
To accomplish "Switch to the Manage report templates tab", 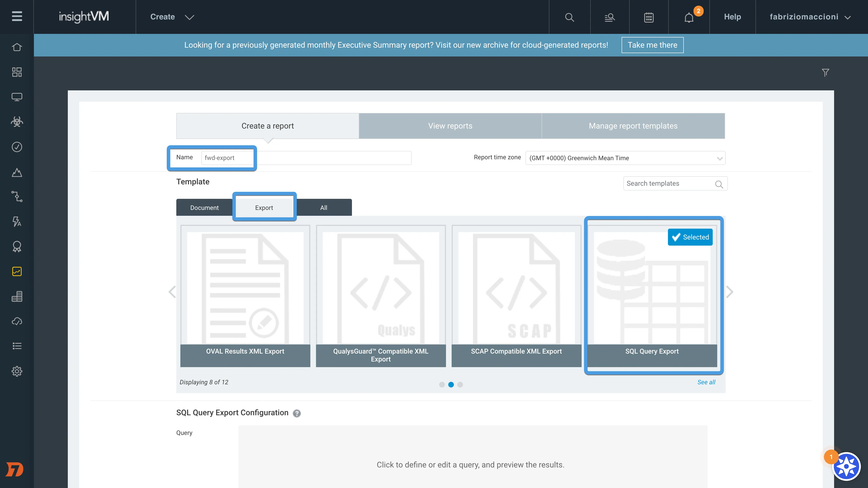I will pyautogui.click(x=633, y=126).
